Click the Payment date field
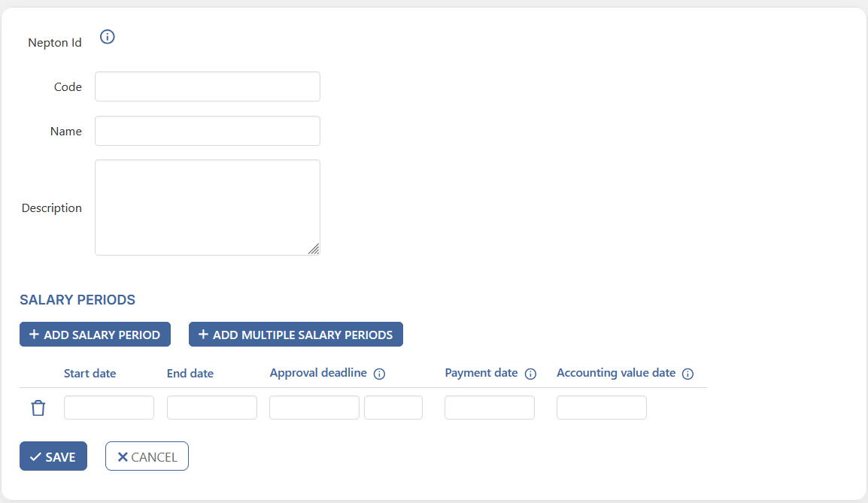This screenshot has width=868, height=503. pos(490,408)
